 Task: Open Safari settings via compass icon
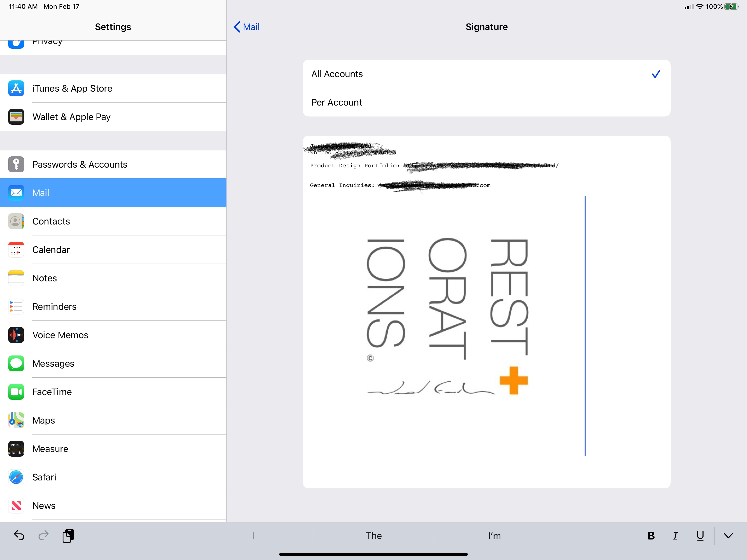pos(16,477)
